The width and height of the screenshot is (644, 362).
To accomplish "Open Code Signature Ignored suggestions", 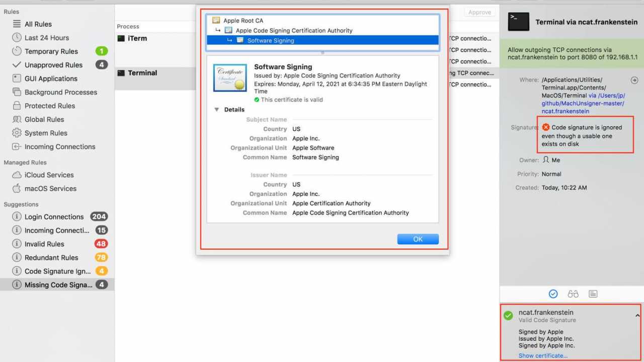I will 57,271.
